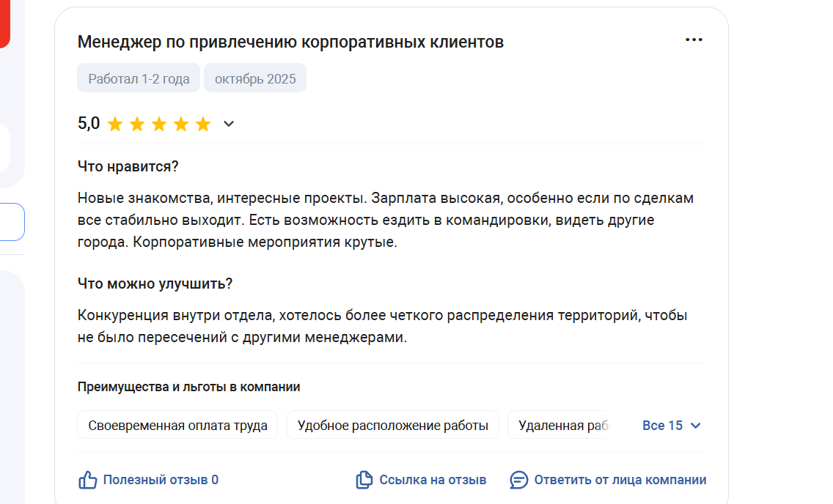
Task: Select the "Своевременная оплата труда" benefit chip
Action: pyautogui.click(x=177, y=426)
